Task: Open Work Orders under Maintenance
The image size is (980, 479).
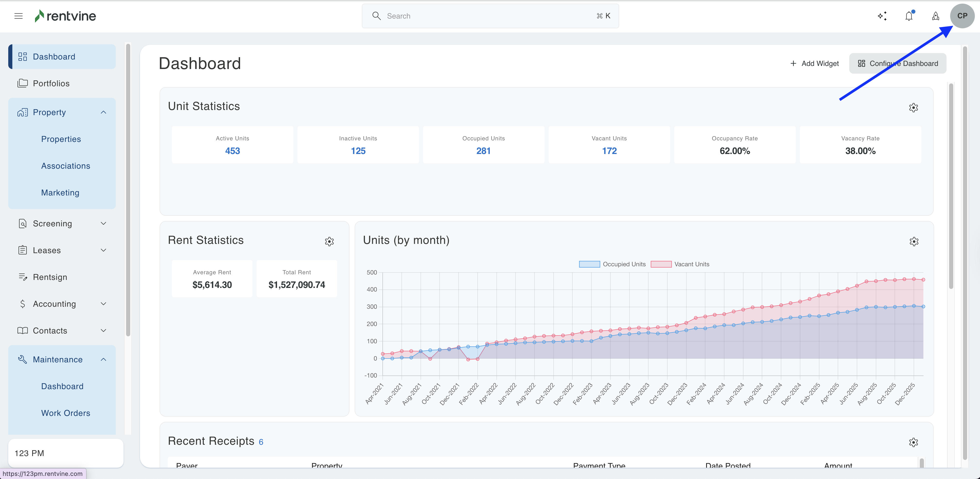Action: pyautogui.click(x=65, y=413)
